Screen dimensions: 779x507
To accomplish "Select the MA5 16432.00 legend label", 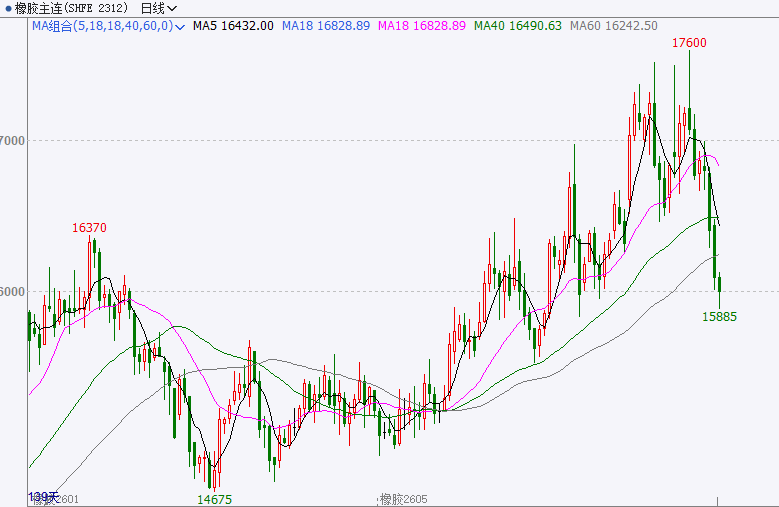I will click(233, 25).
